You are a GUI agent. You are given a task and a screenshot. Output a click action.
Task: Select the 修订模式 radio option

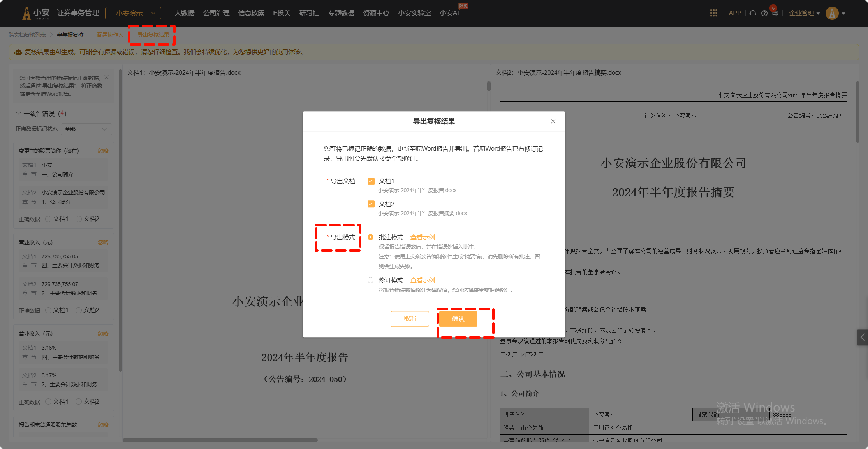pos(370,280)
